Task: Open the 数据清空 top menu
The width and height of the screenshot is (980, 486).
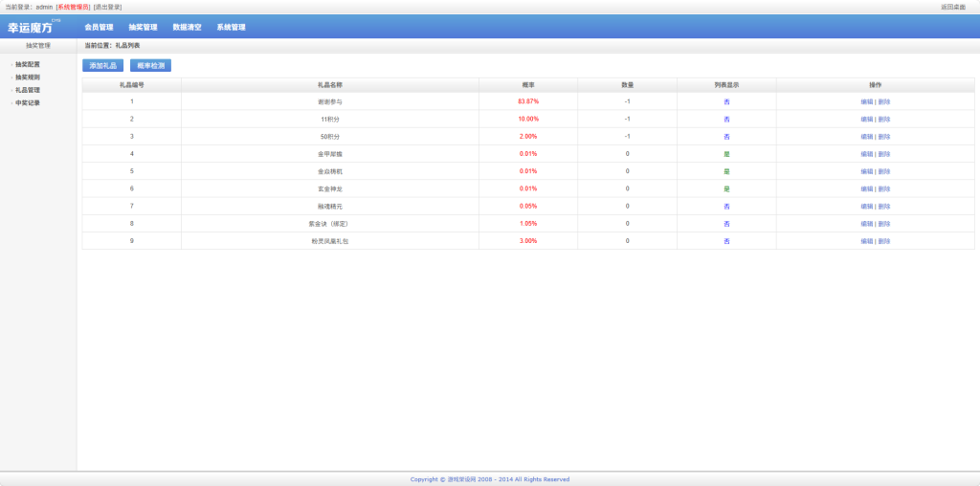Action: click(187, 28)
